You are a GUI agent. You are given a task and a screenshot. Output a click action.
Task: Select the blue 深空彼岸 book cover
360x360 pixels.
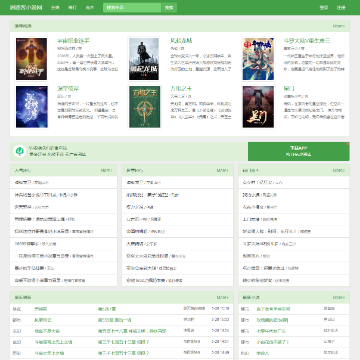click(32, 107)
